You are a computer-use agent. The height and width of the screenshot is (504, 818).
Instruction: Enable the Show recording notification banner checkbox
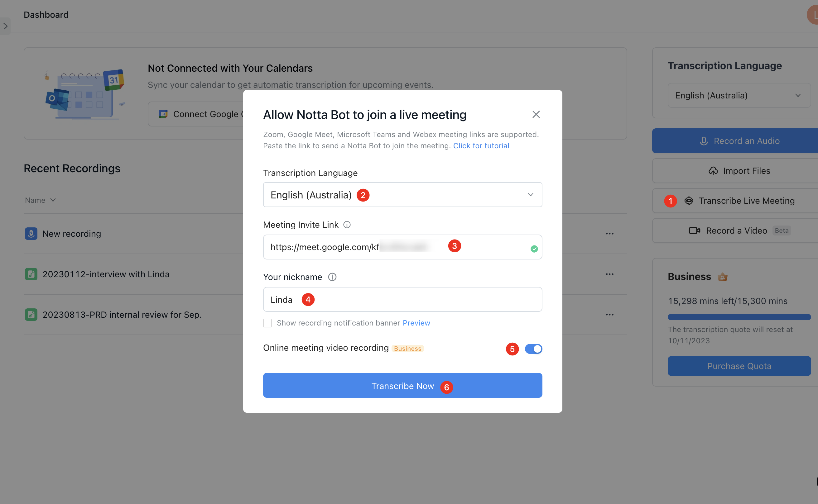tap(267, 323)
